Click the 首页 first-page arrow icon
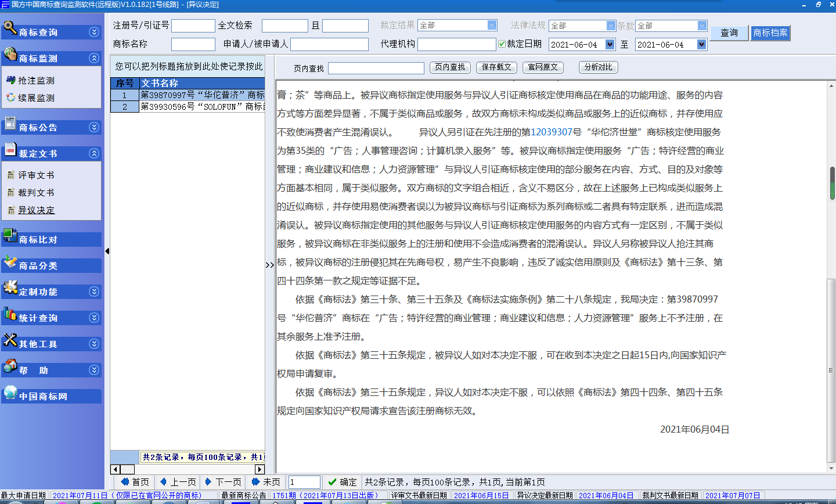This screenshot has width=836, height=504. click(125, 482)
